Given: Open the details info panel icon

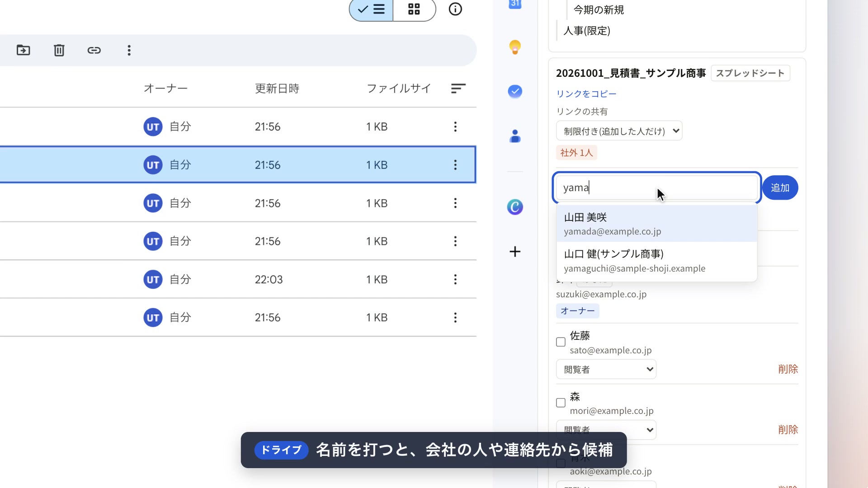Looking at the screenshot, I should (455, 9).
